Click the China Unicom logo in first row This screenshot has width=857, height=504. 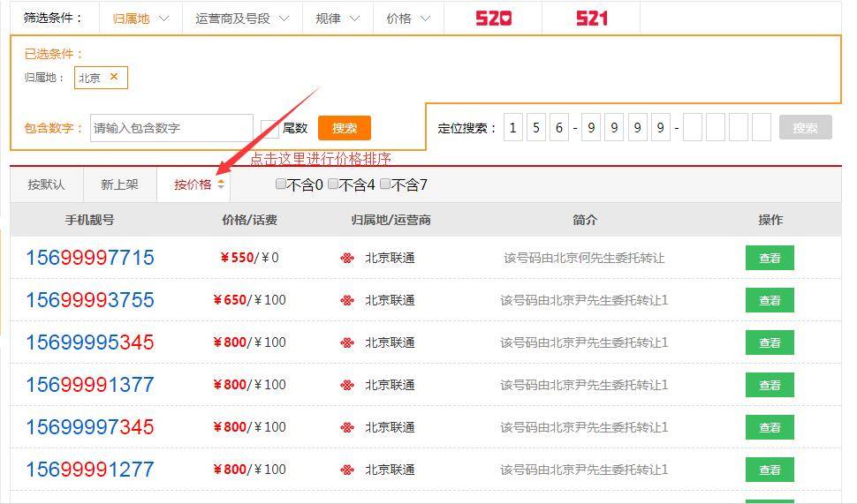point(347,259)
